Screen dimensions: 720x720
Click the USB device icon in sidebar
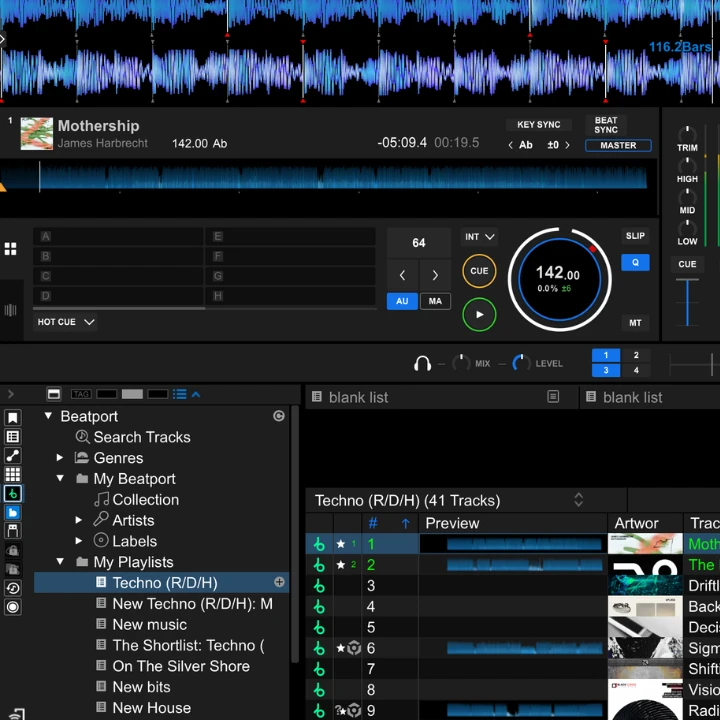pos(13,531)
